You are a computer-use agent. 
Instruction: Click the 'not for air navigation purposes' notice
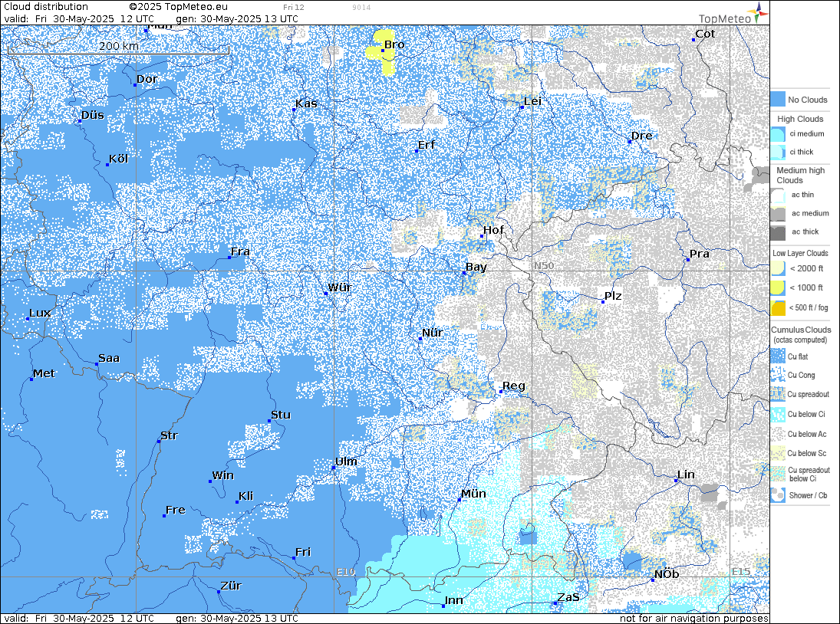coord(694,618)
